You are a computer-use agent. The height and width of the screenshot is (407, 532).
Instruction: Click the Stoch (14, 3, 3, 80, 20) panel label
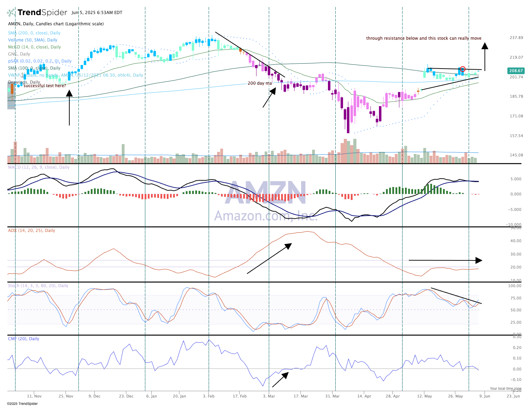38,286
